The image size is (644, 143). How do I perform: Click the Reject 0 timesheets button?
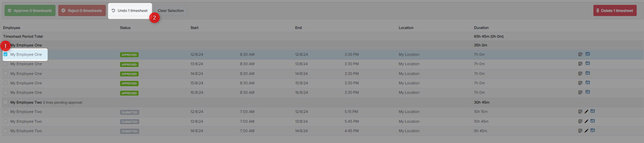(82, 11)
